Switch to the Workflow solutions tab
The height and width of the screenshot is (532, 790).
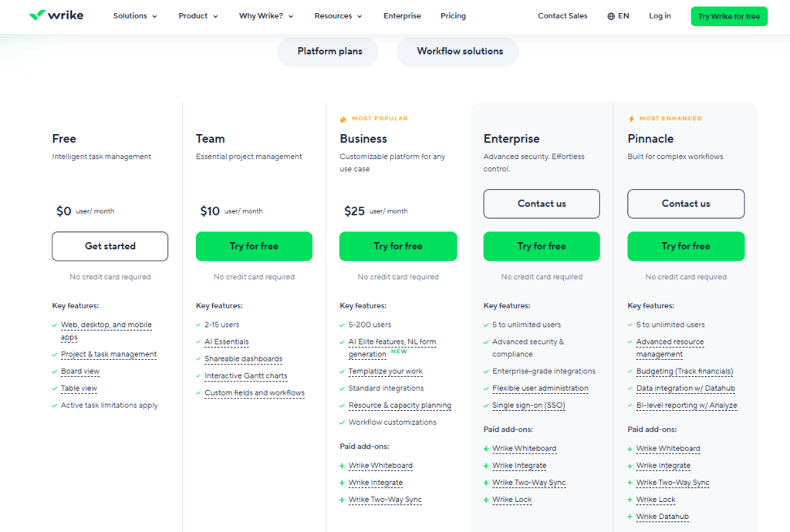coord(457,52)
